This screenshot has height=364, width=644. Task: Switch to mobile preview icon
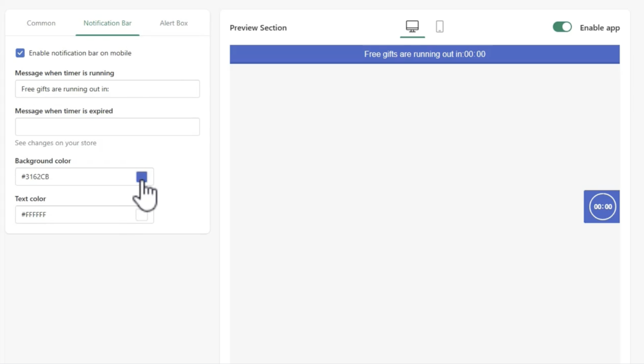[439, 27]
